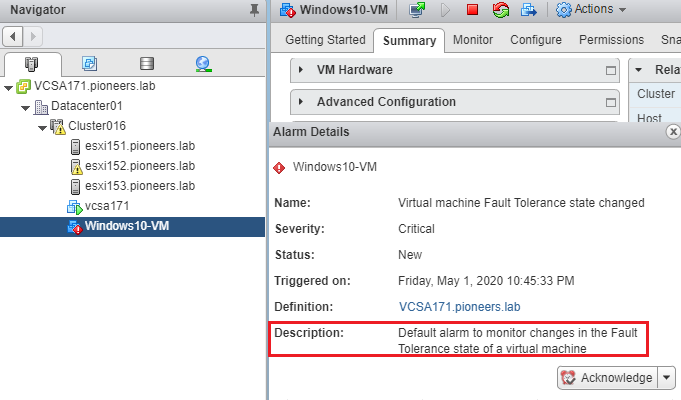The image size is (681, 400).
Task: Click the 'New' status value
Action: (x=410, y=255)
